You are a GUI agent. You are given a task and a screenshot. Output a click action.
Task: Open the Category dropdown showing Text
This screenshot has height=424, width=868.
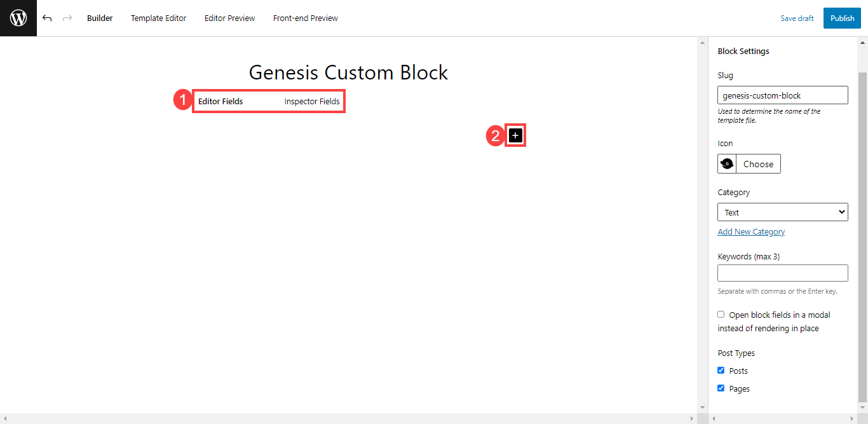782,212
